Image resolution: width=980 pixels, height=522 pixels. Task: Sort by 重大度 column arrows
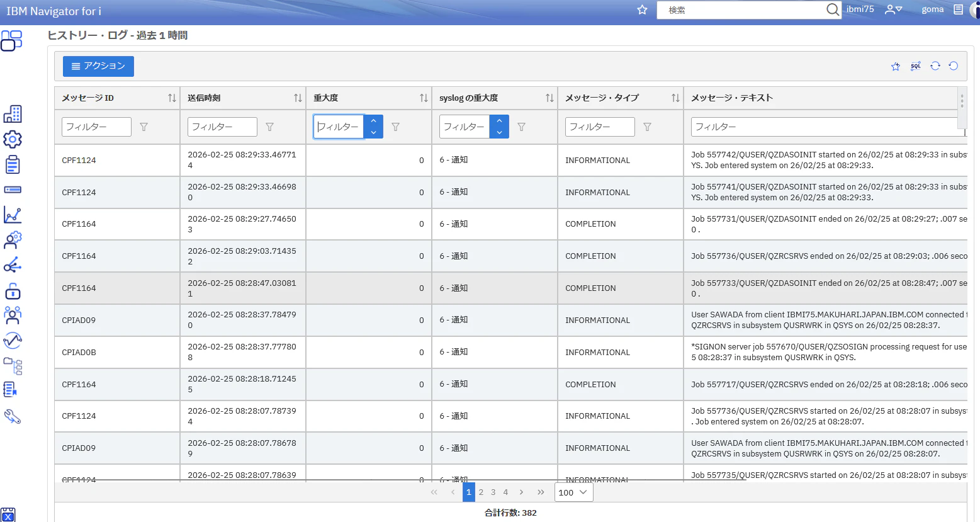click(x=424, y=98)
